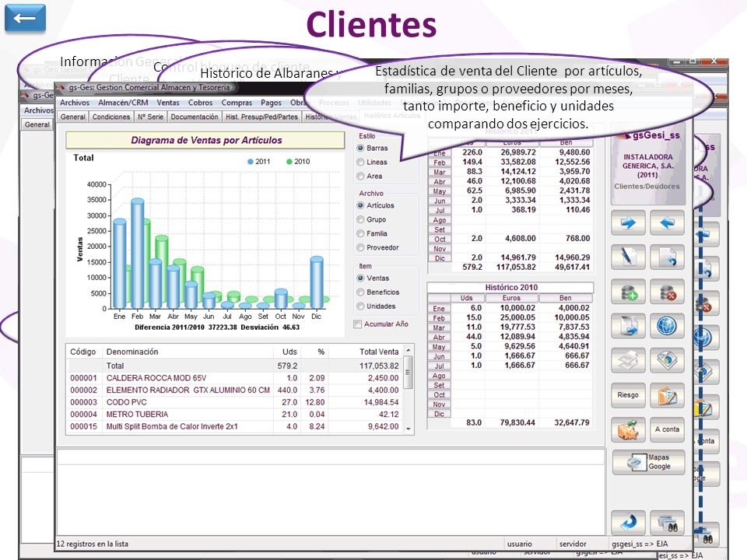Click the stacked sheets icon
Viewport: 747px width, 560px height.
tap(628, 360)
